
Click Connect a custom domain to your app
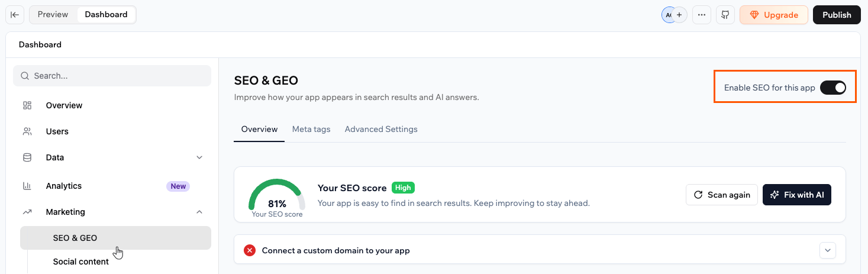[x=336, y=250]
